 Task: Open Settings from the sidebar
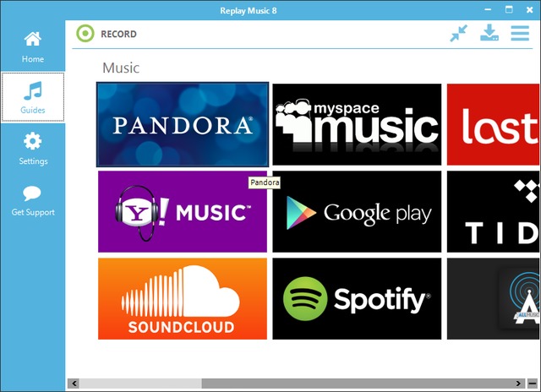(x=32, y=149)
